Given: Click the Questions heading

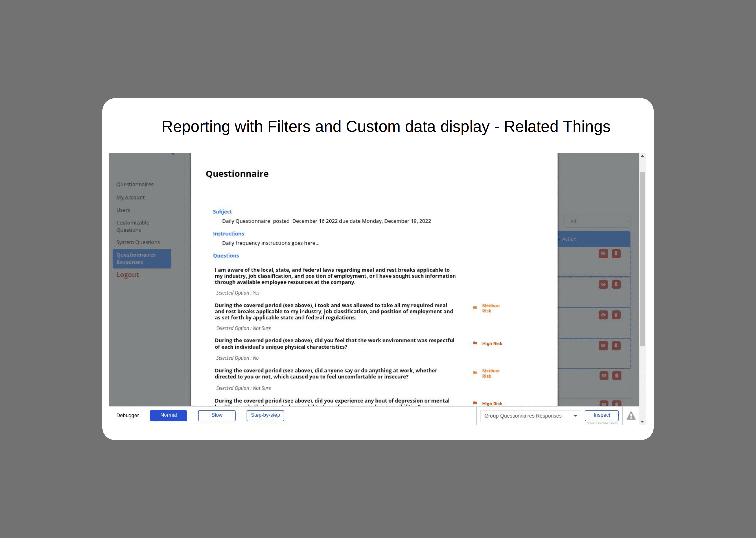Looking at the screenshot, I should point(226,255).
